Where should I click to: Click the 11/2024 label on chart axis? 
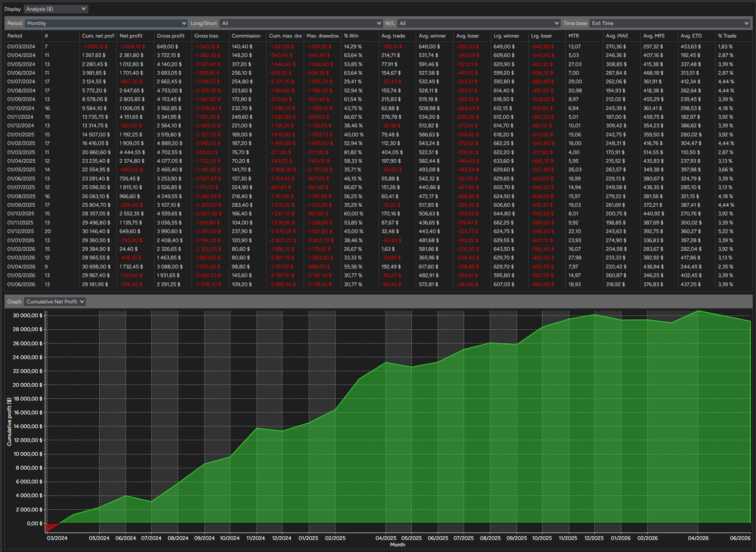(256, 538)
